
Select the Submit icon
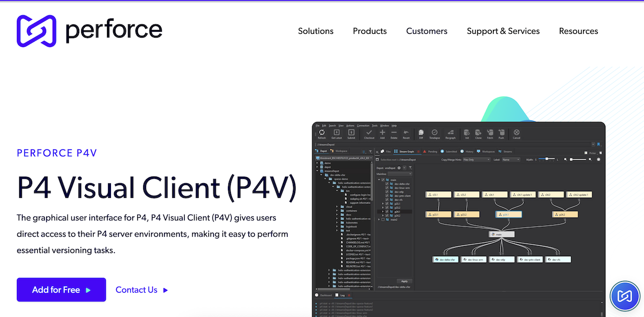tap(351, 133)
